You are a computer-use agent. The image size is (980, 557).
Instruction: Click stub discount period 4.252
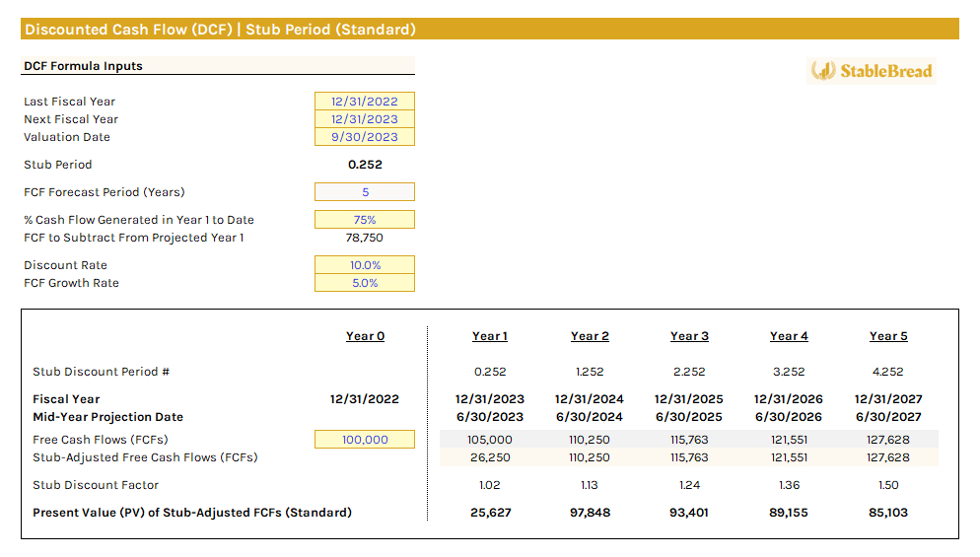[888, 372]
